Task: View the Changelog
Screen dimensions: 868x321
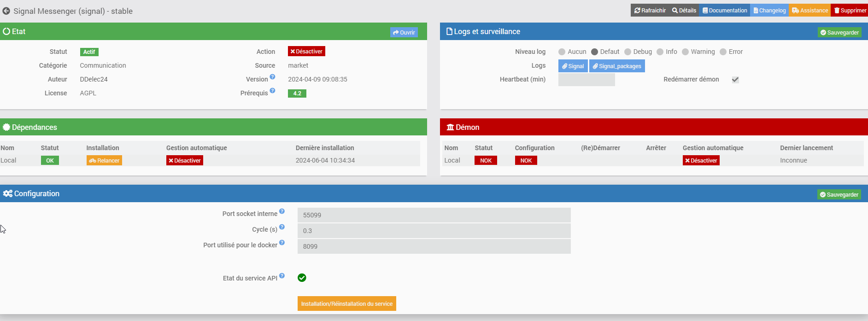Action: 769,10
